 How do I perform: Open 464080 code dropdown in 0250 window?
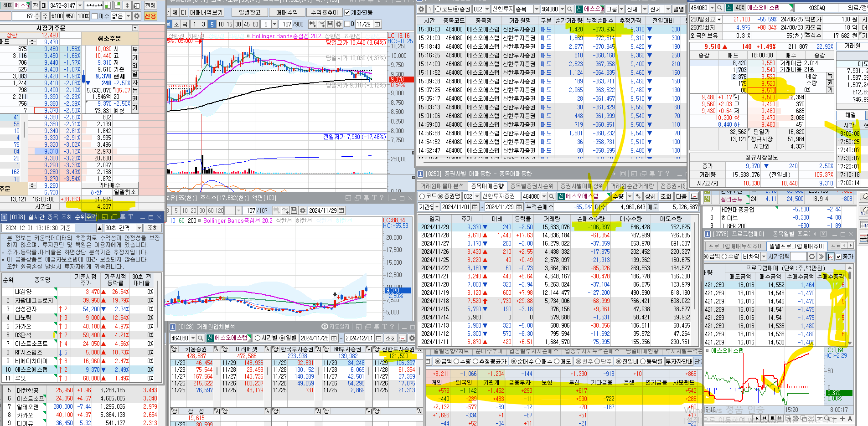click(x=544, y=196)
